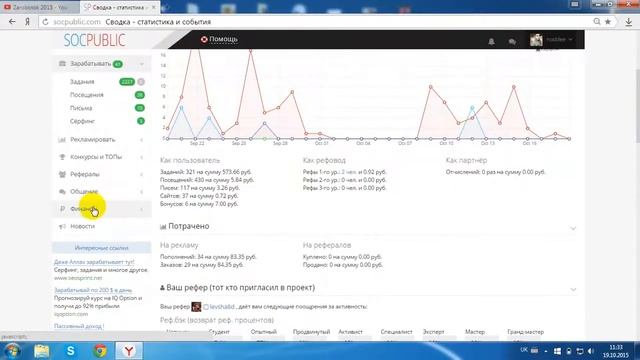Open the Windows Start menu
This screenshot has height=360, width=640.
pos(12,351)
